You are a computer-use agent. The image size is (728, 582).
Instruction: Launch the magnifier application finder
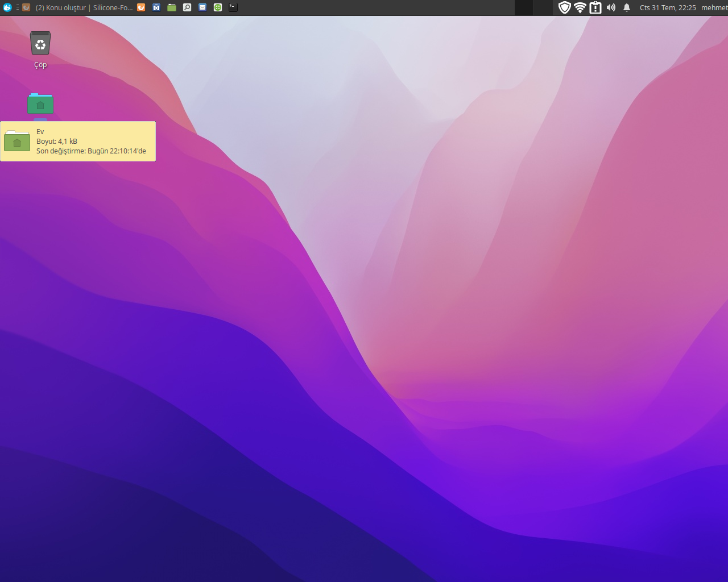pos(187,7)
